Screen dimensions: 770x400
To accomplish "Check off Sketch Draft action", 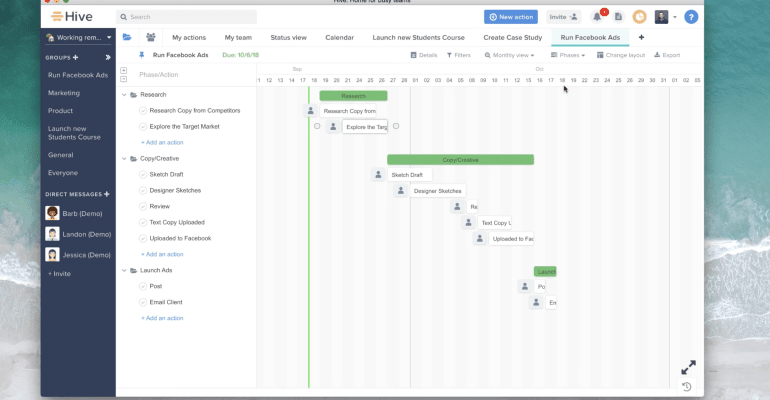I will click(x=143, y=174).
